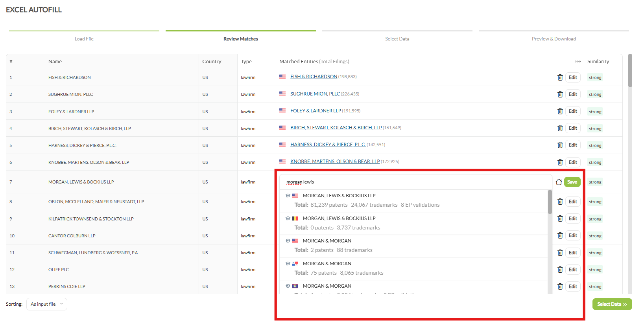Open the Sorting dropdown As input file

[x=47, y=304]
